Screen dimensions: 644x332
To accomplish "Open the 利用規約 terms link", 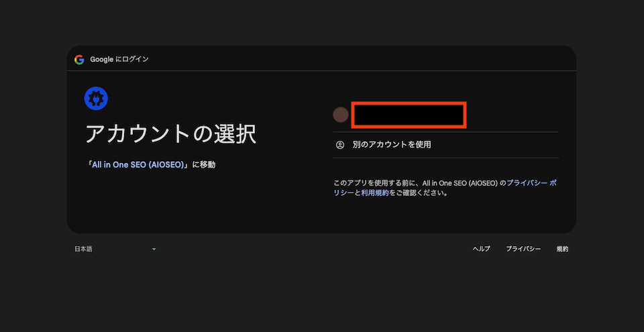I will click(375, 192).
